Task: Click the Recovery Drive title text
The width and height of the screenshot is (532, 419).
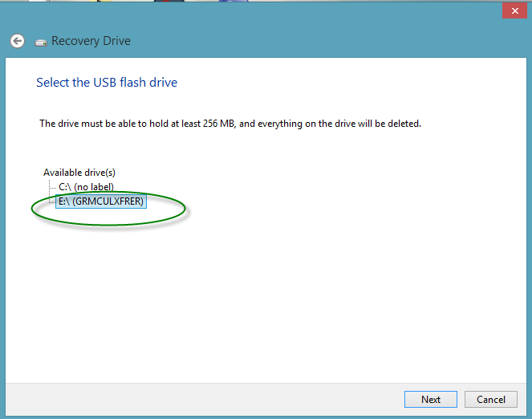Action: (x=91, y=41)
